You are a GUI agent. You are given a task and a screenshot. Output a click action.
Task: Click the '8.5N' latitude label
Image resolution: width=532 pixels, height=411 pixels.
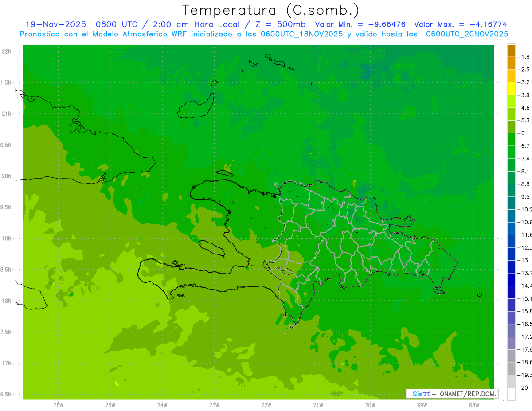point(7,270)
